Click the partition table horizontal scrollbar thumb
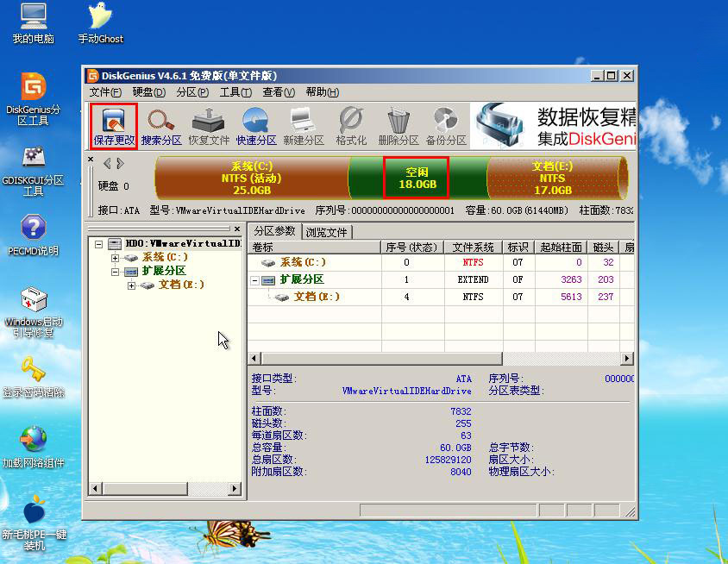Viewport: 728px width, 564px height. pyautogui.click(x=381, y=359)
